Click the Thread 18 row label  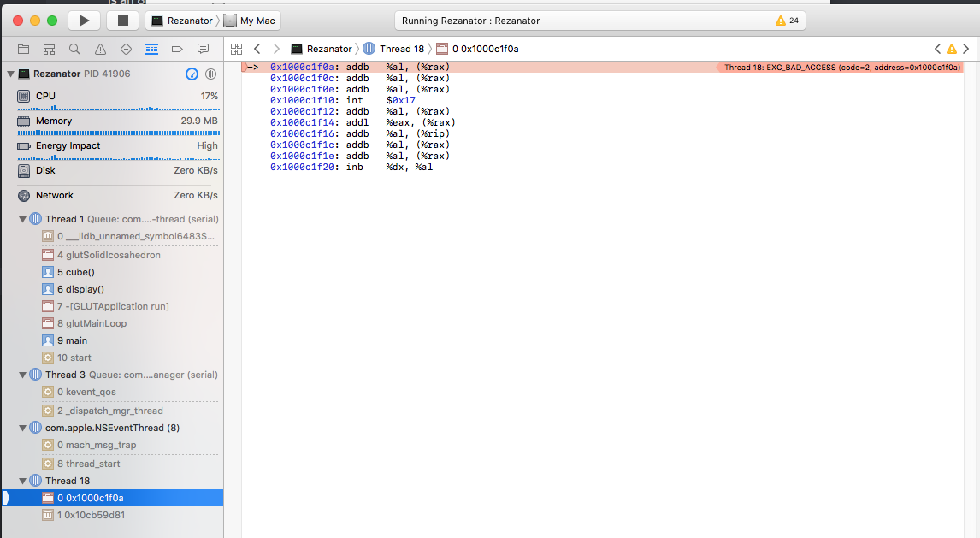coord(68,482)
